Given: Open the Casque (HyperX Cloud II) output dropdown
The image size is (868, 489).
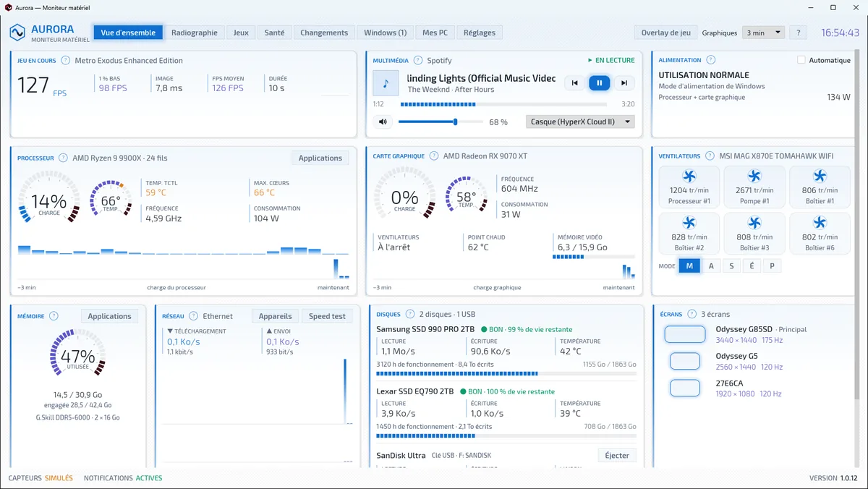Looking at the screenshot, I should 580,122.
